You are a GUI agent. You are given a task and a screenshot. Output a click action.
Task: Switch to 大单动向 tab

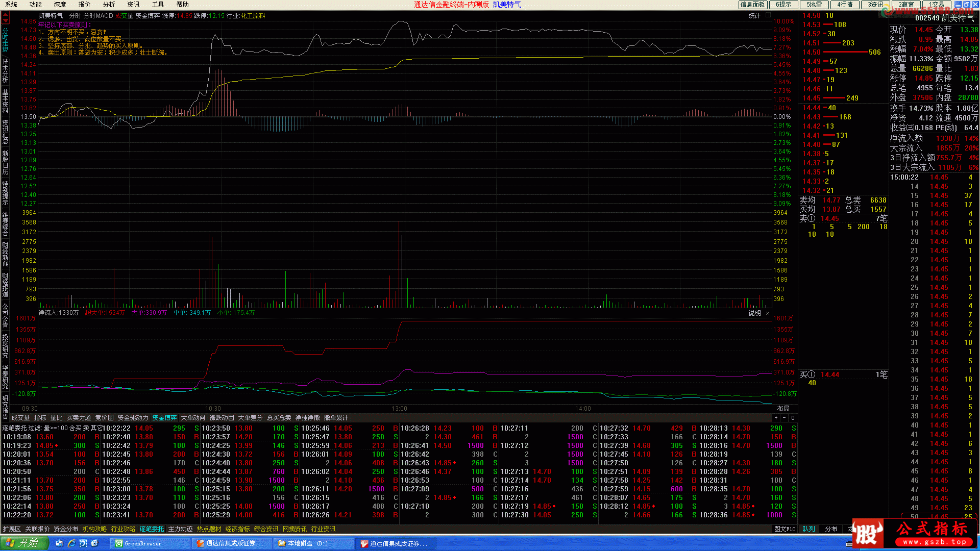(x=193, y=418)
